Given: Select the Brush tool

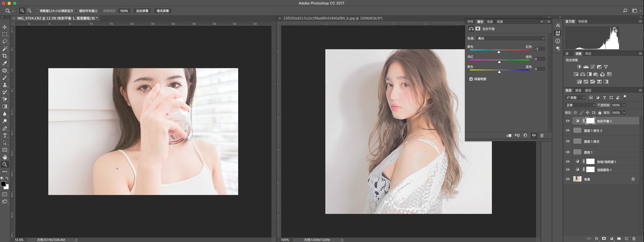Looking at the screenshot, I should [x=5, y=78].
